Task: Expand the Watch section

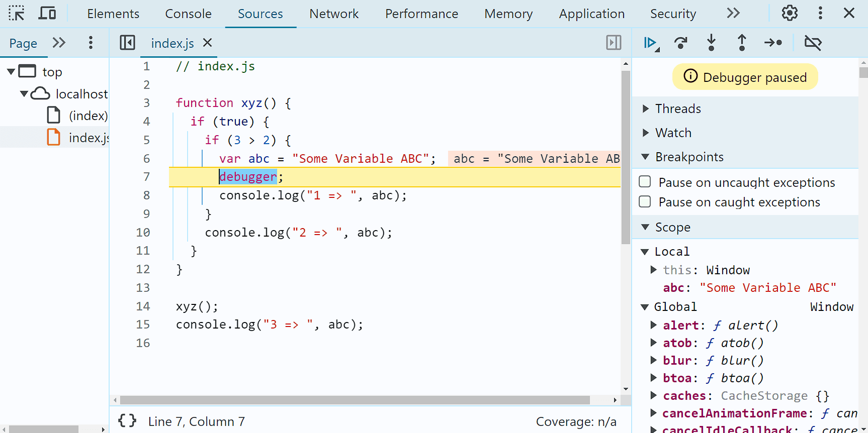Action: click(x=646, y=133)
